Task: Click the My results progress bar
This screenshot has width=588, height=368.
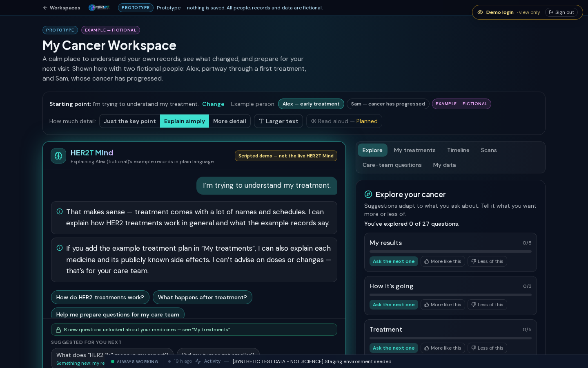Action: [450, 251]
